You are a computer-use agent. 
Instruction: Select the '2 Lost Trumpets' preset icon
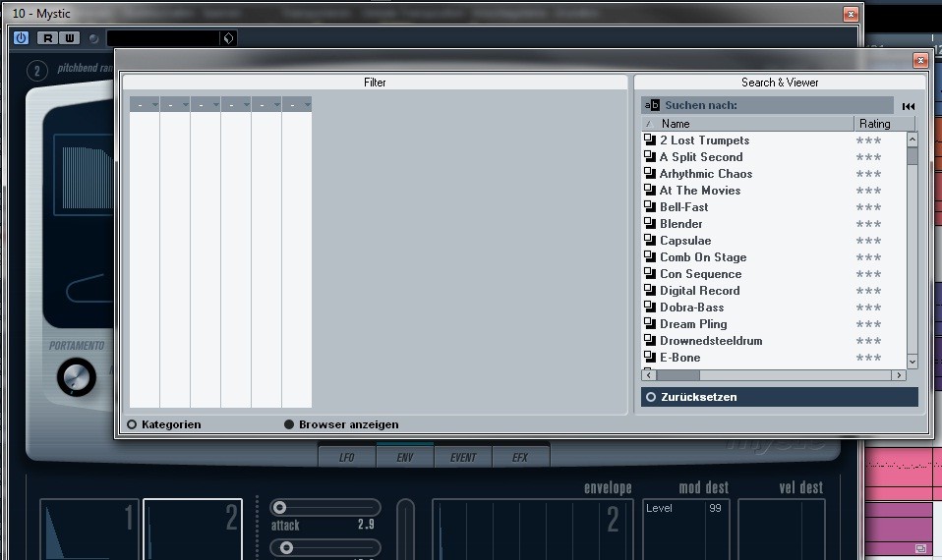pyautogui.click(x=650, y=140)
